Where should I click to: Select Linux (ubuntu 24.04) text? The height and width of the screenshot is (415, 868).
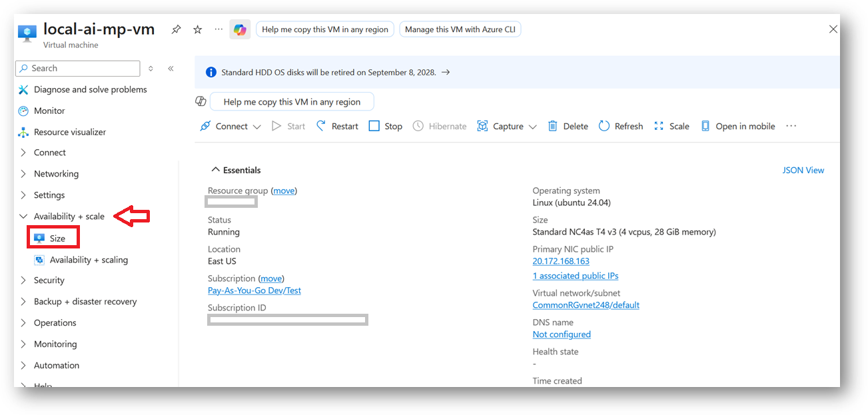click(572, 203)
